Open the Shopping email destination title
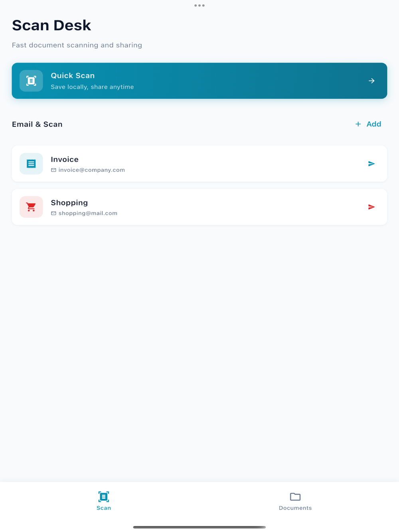 tap(69, 203)
